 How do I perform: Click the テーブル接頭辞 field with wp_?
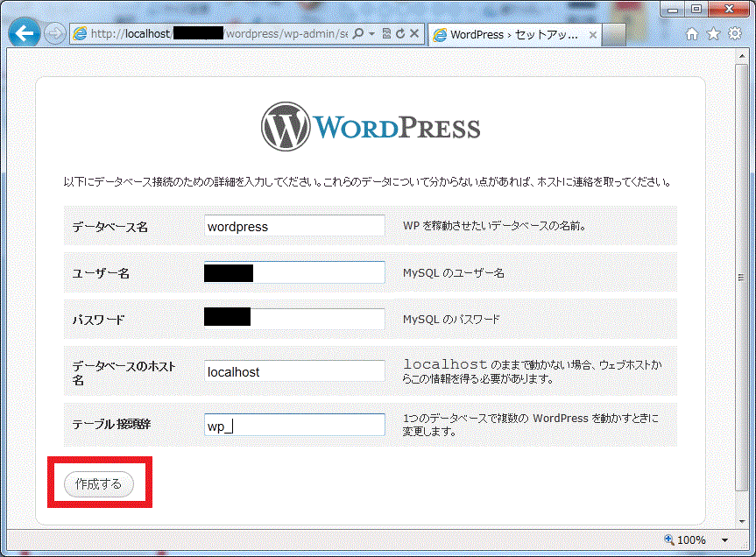294,425
